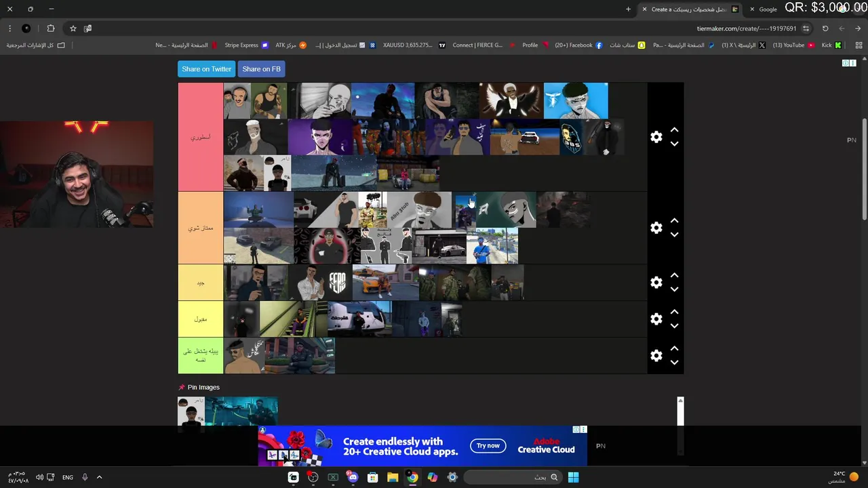Click the orange ممتاز شوي tier label
Viewport: 868px width, 488px height.
click(200, 228)
